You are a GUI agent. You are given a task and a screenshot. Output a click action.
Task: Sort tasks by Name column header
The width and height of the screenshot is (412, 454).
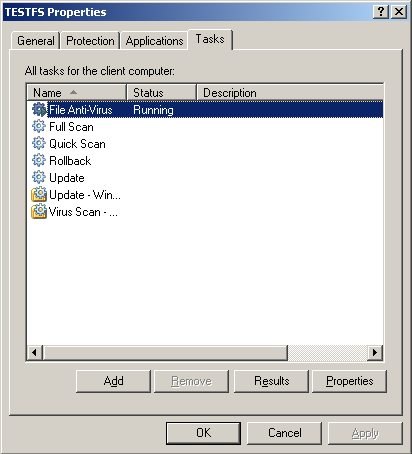[76, 92]
